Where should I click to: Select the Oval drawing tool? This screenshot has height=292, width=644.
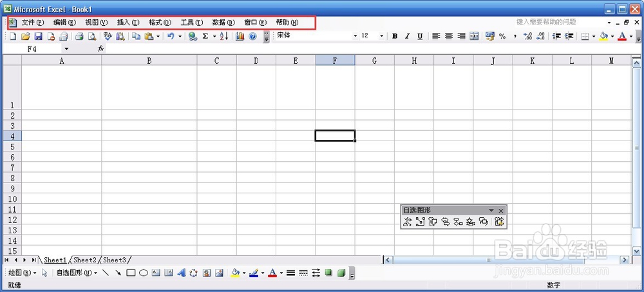(x=144, y=273)
